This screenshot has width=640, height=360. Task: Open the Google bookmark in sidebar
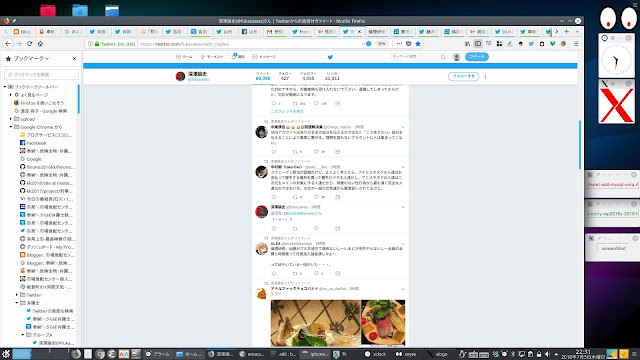pyautogui.click(x=31, y=159)
